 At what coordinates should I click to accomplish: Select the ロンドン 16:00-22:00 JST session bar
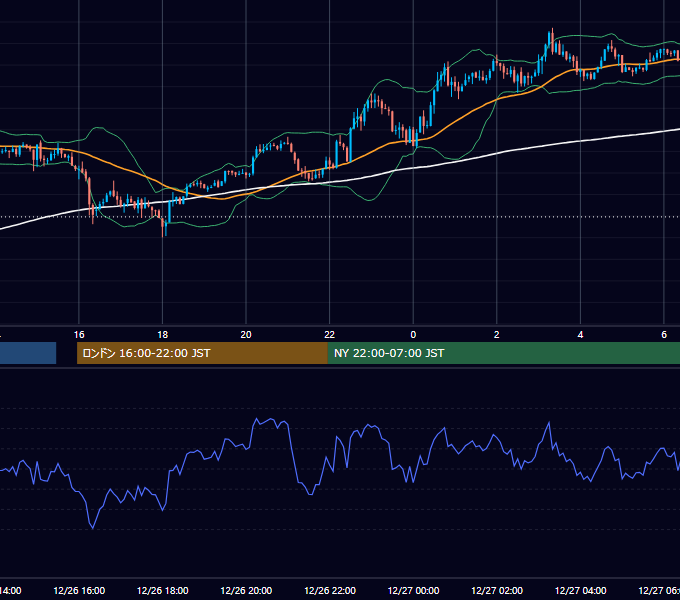click(x=202, y=353)
